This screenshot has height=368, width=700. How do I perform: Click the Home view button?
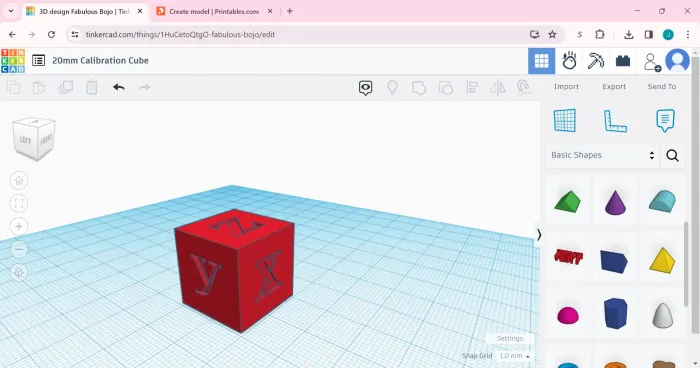point(19,181)
